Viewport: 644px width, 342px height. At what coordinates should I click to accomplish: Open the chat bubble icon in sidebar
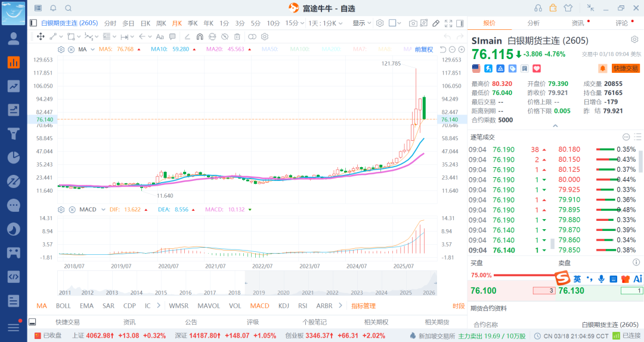(14, 205)
